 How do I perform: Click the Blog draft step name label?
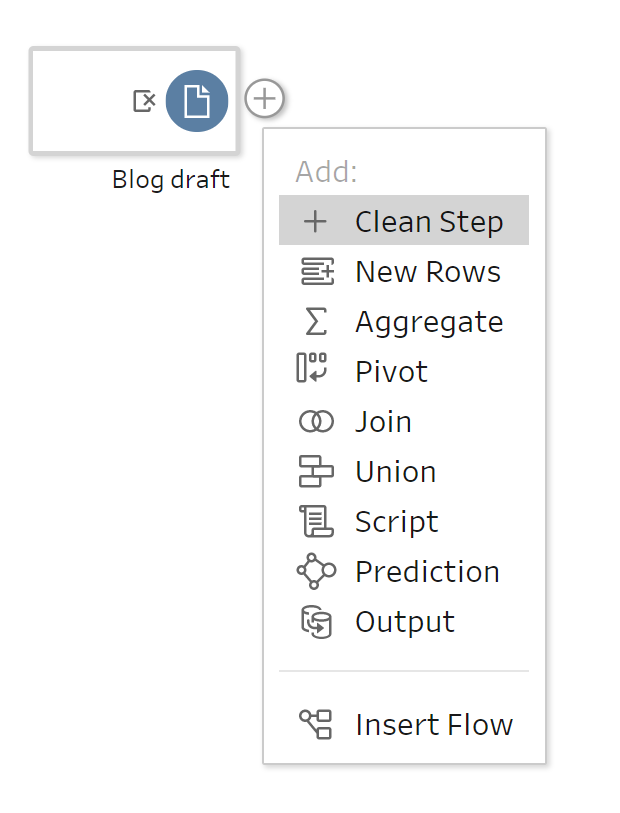pyautogui.click(x=171, y=180)
